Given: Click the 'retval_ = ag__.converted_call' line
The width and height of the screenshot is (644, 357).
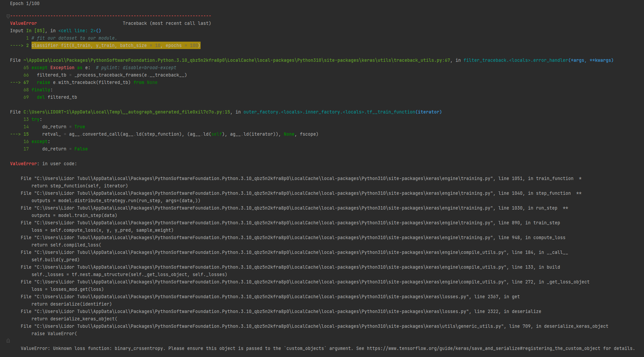Looking at the screenshot, I should click(x=180, y=134).
